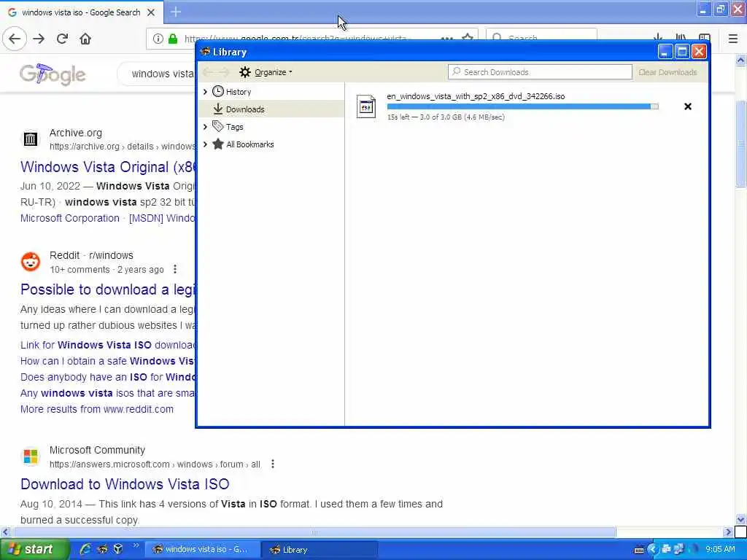Launch Firefox from quick launch bar

102,550
